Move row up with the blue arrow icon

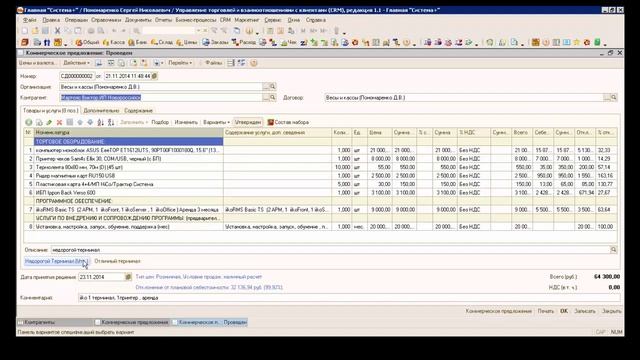(x=80, y=122)
